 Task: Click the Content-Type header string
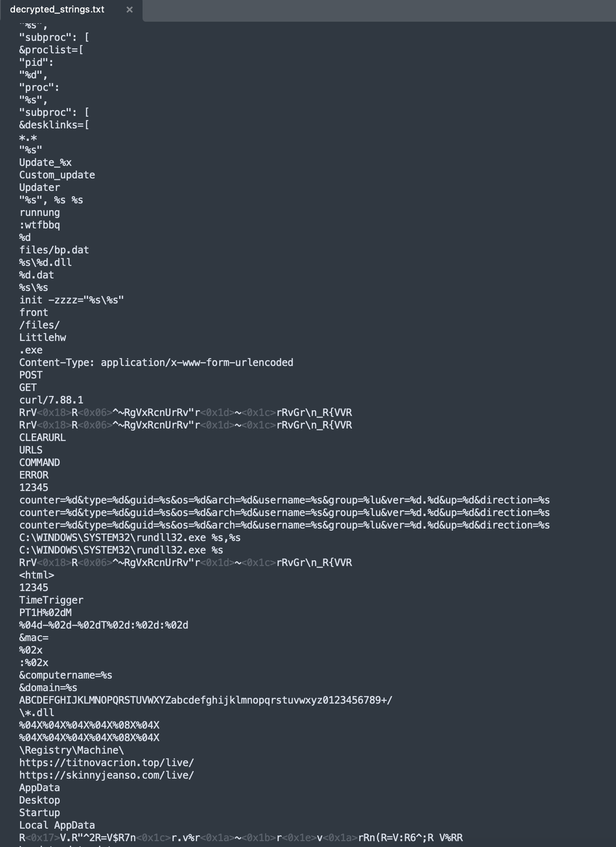156,362
